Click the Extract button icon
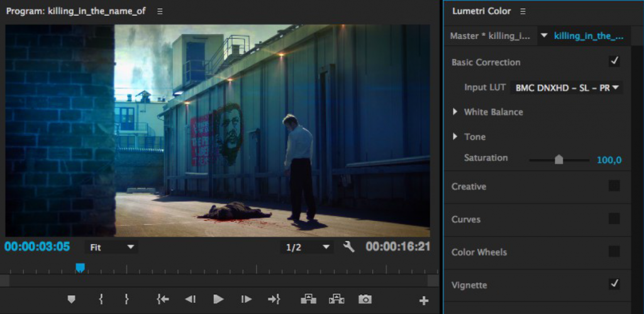644x314 pixels. [336, 299]
